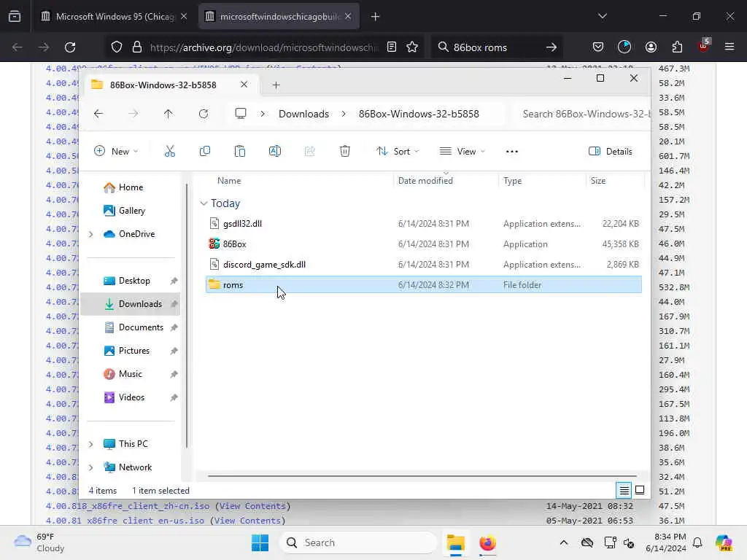Toggle Firefox reader view icon
The height and width of the screenshot is (560, 747).
[x=392, y=47]
